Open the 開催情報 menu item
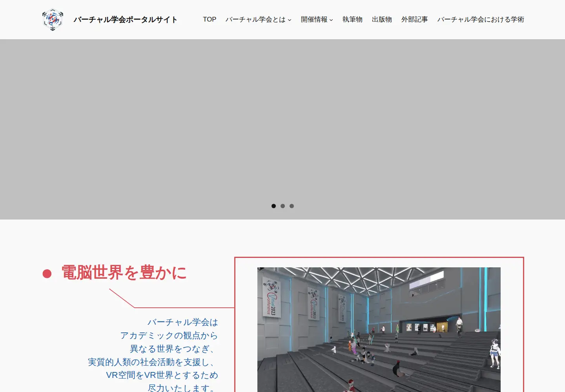 (314, 19)
